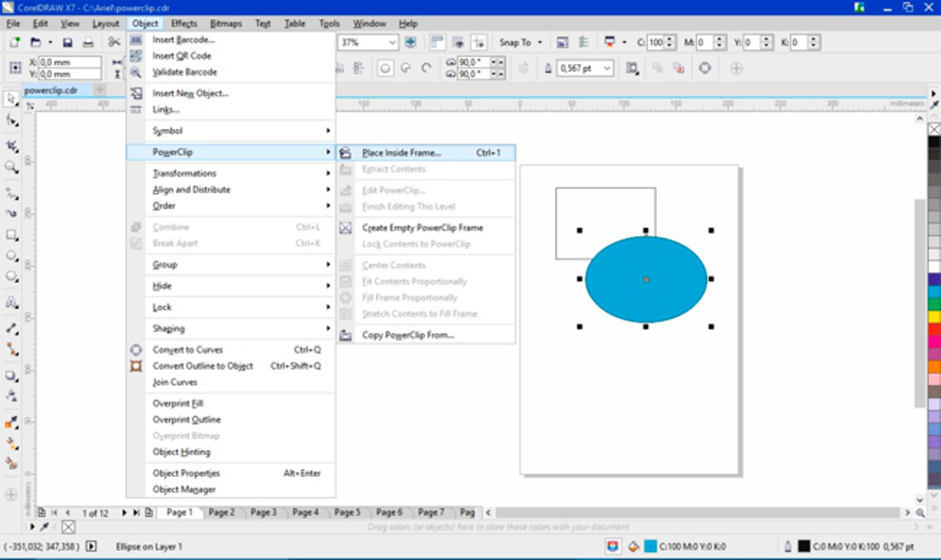Viewport: 941px width, 560px height.
Task: Click Insert QR Code entry
Action: point(231,56)
